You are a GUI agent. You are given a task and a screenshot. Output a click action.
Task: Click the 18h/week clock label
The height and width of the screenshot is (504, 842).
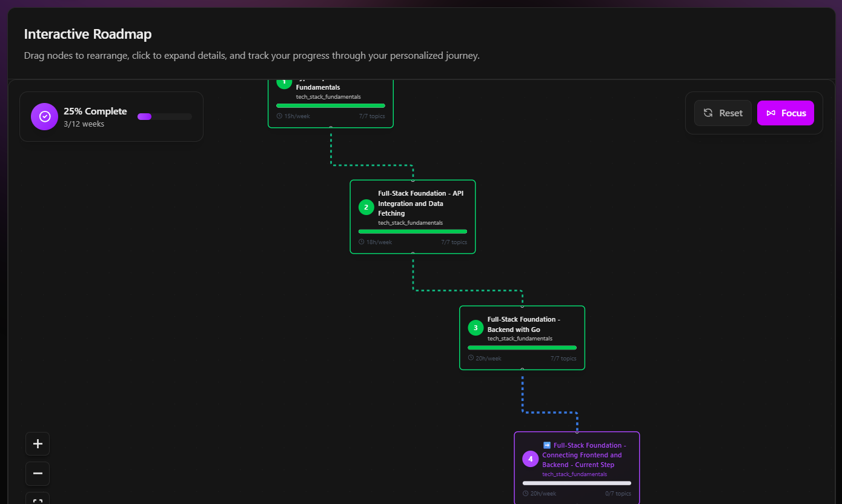click(376, 242)
